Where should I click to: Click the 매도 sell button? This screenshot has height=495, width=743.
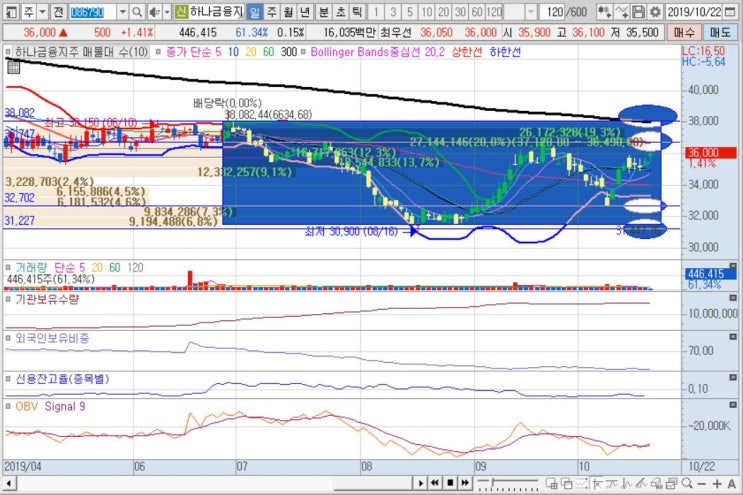720,32
